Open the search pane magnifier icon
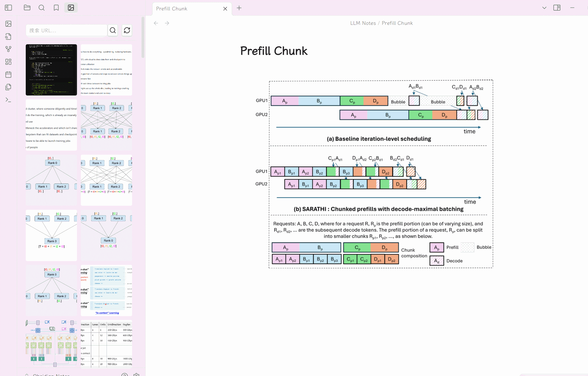588x376 pixels. 42,8
